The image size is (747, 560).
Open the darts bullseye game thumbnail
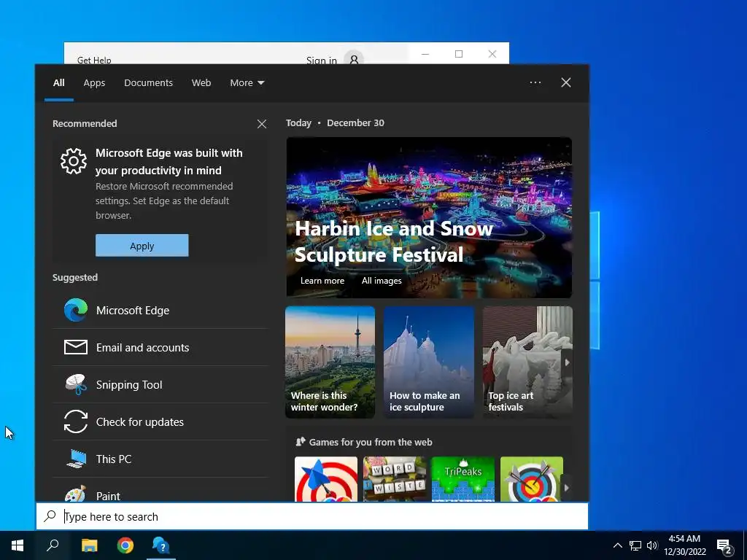point(326,479)
